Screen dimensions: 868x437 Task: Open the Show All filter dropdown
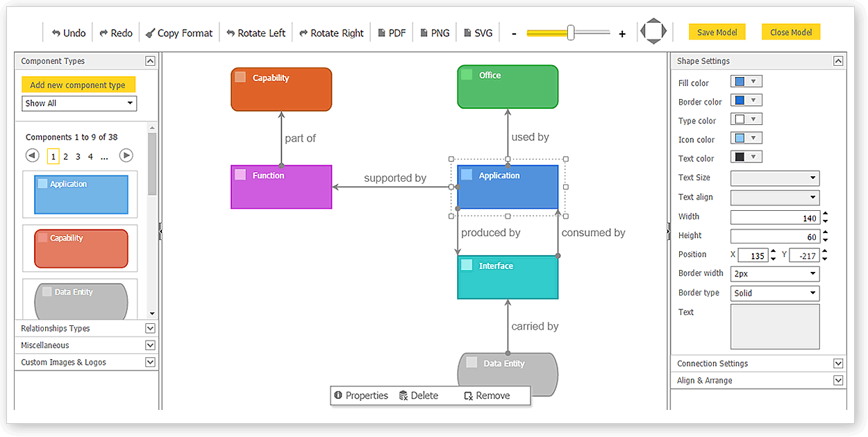click(79, 103)
